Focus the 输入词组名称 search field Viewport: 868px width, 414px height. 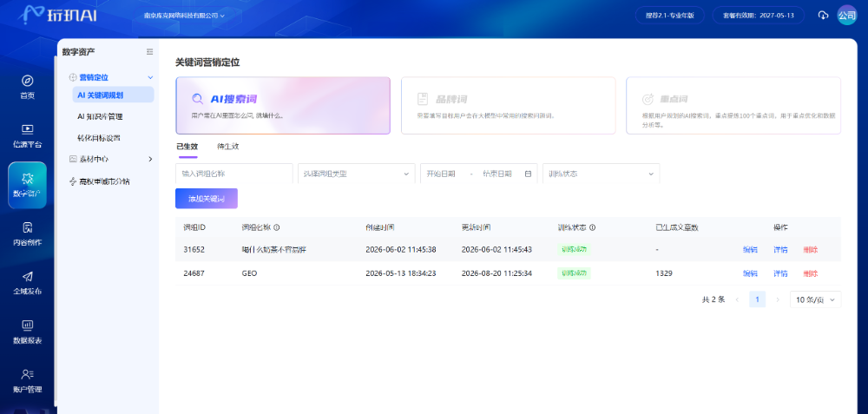click(234, 174)
